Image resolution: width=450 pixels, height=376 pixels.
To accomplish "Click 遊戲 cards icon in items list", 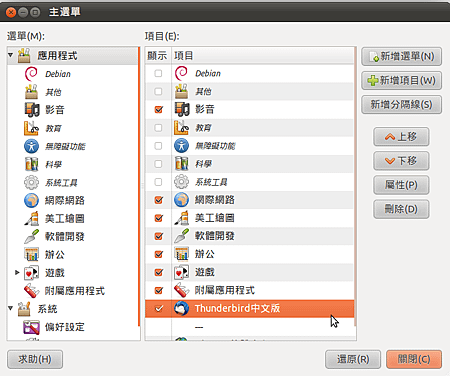I will [181, 272].
